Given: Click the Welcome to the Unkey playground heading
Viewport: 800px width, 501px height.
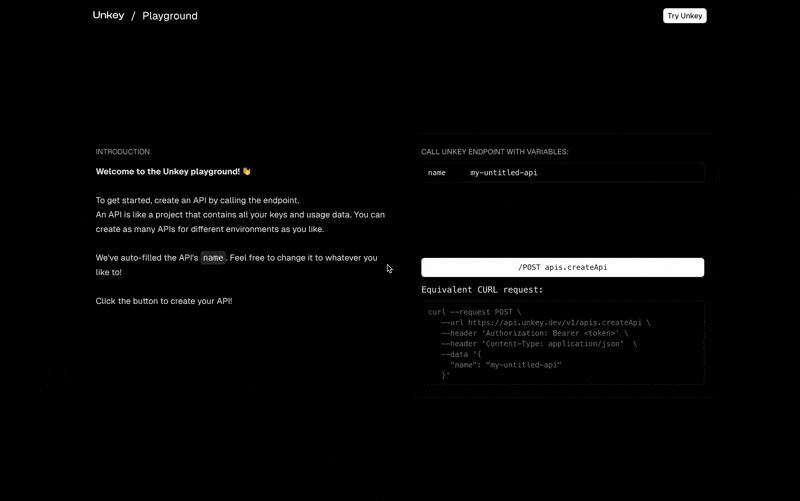Looking at the screenshot, I should tap(167, 172).
